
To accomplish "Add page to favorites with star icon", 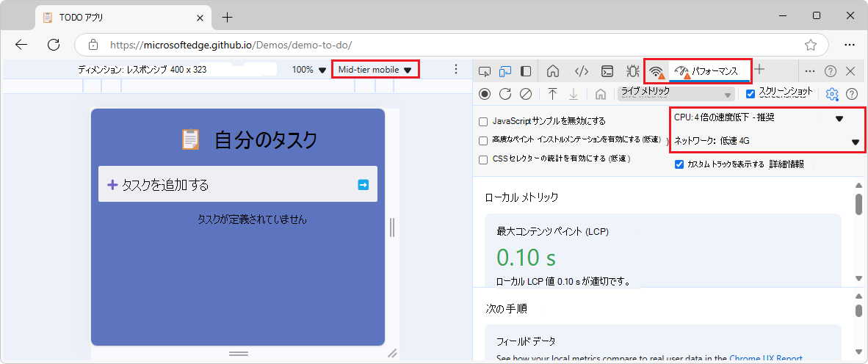I will (x=811, y=45).
